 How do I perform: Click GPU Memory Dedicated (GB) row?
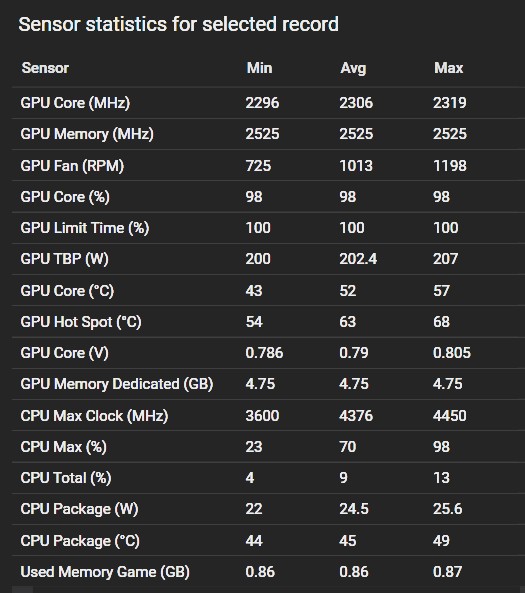point(269,384)
